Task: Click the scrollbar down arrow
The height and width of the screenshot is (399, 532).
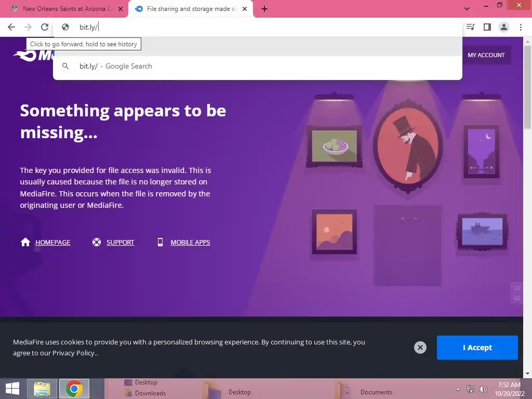Action: 527,374
